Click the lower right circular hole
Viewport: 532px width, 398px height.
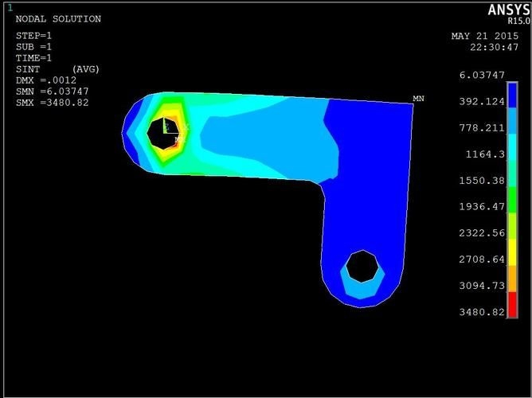coord(363,266)
